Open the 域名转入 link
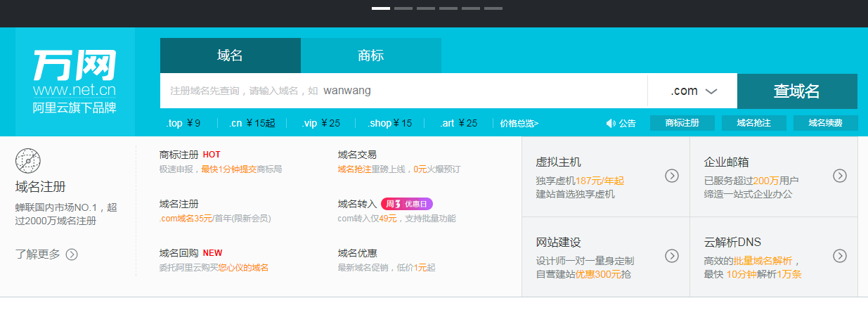This screenshot has height=336, width=868. [x=357, y=204]
